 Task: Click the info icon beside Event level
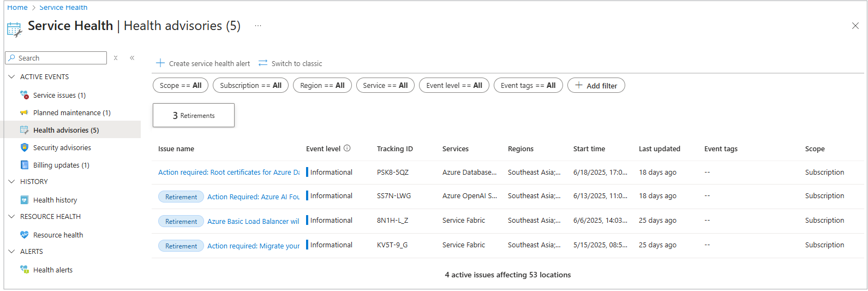coord(347,148)
